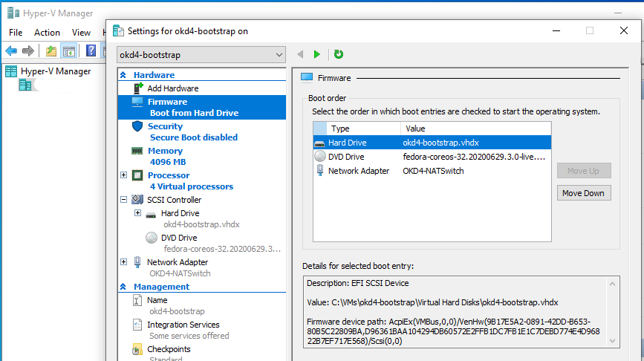Image resolution: width=644 pixels, height=361 pixels.
Task: Click the Move Down button
Action: (584, 193)
